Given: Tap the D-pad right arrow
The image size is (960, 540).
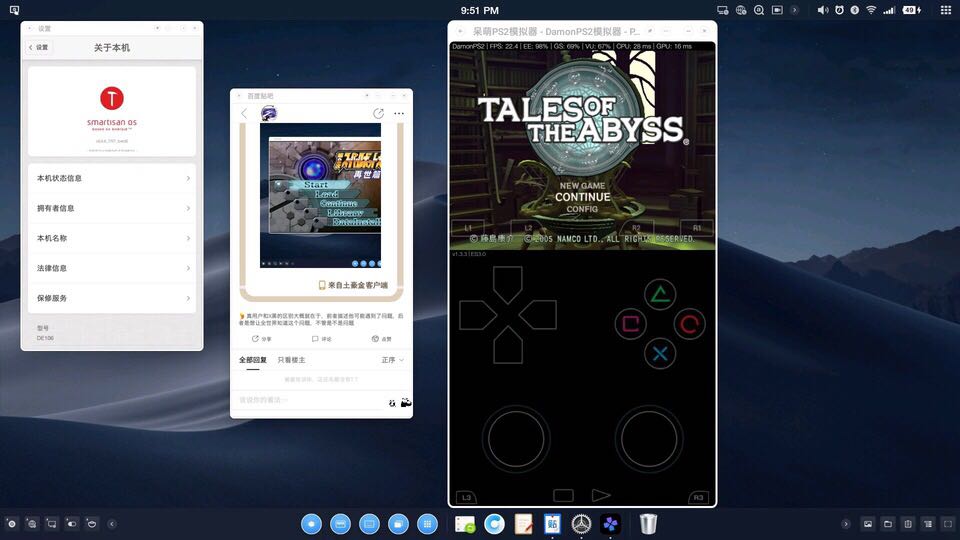Looking at the screenshot, I should point(538,315).
